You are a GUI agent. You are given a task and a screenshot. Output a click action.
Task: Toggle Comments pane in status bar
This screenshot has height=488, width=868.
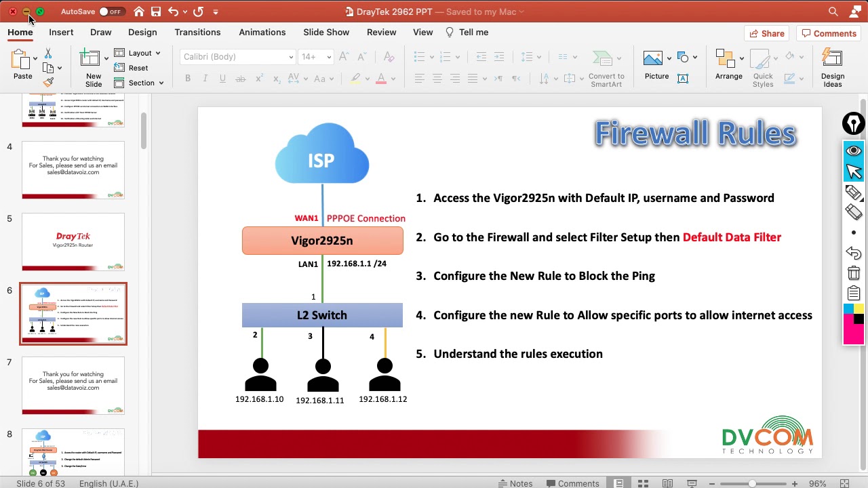572,483
